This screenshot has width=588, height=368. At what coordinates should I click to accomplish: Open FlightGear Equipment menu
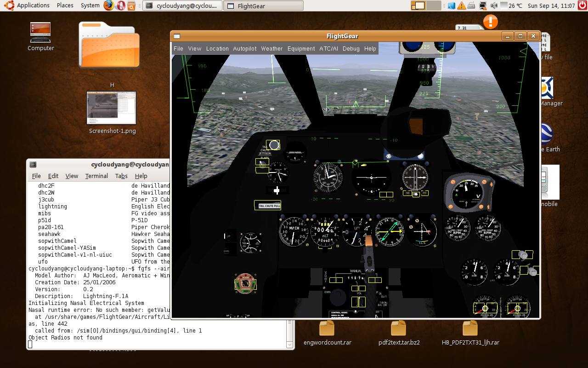[x=301, y=48]
